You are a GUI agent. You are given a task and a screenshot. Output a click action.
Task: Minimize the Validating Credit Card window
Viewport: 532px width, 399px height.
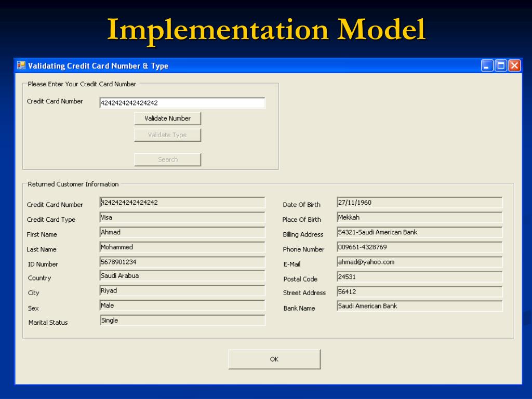(487, 65)
